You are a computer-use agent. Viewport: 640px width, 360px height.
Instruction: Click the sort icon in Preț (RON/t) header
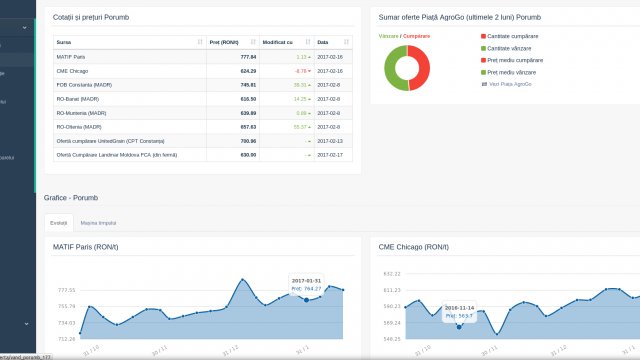(253, 42)
